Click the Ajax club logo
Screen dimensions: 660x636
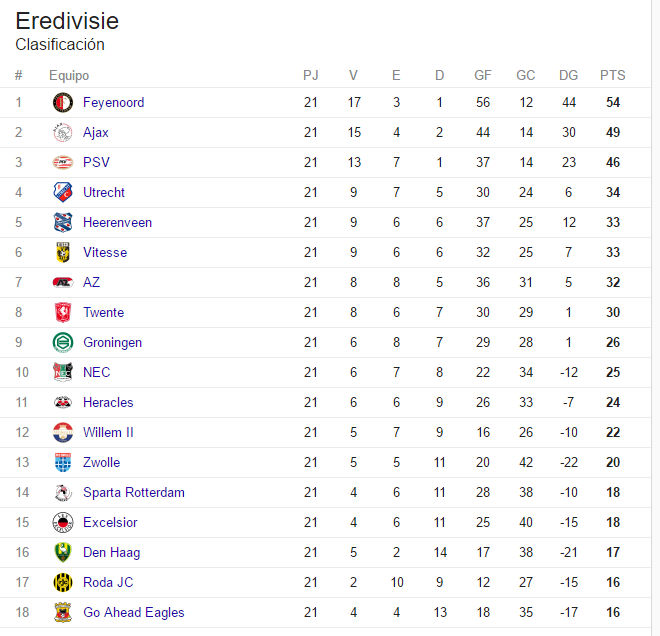point(63,132)
